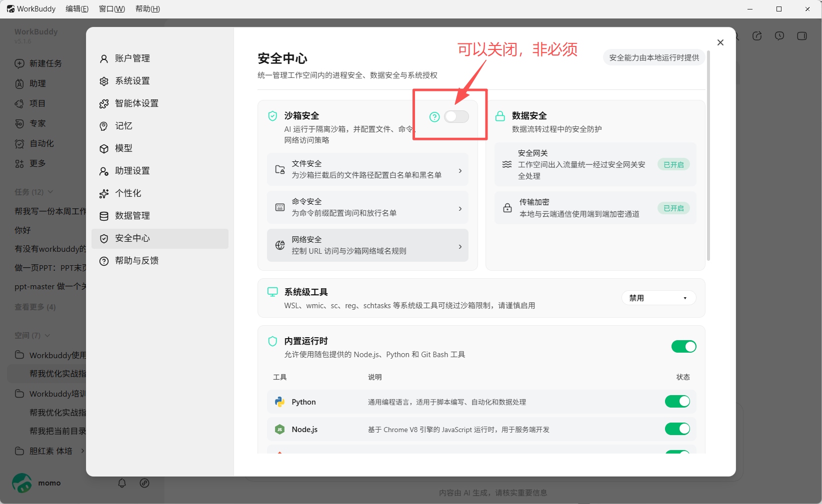Toggle the 沙箱安全 switch

pos(456,116)
